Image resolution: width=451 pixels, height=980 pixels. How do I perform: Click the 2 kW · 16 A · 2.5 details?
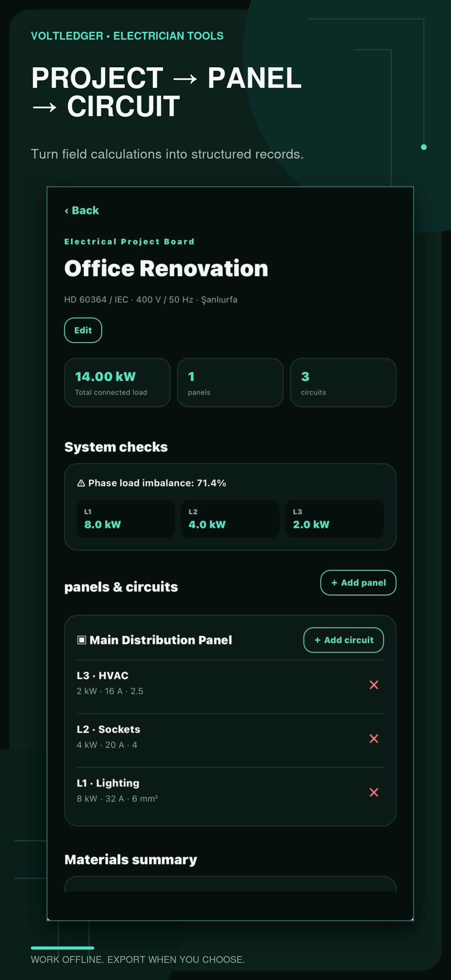(x=110, y=691)
